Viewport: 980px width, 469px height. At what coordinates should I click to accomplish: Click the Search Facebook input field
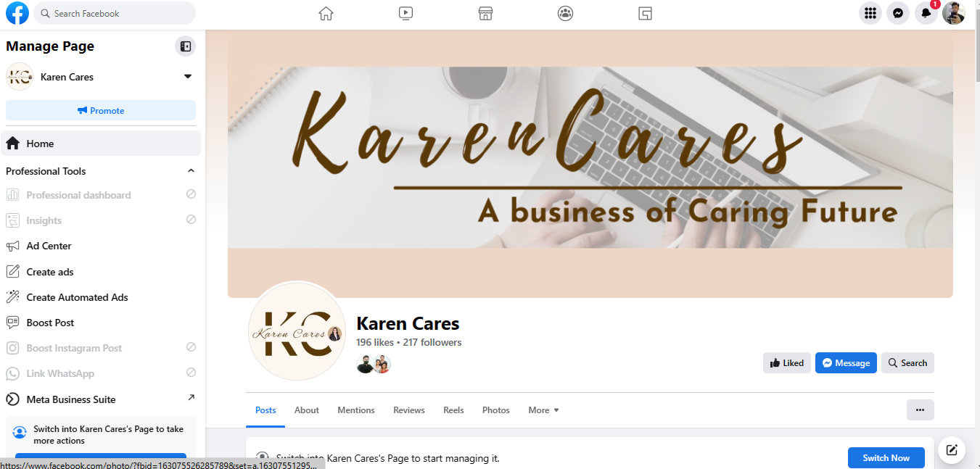coord(115,13)
